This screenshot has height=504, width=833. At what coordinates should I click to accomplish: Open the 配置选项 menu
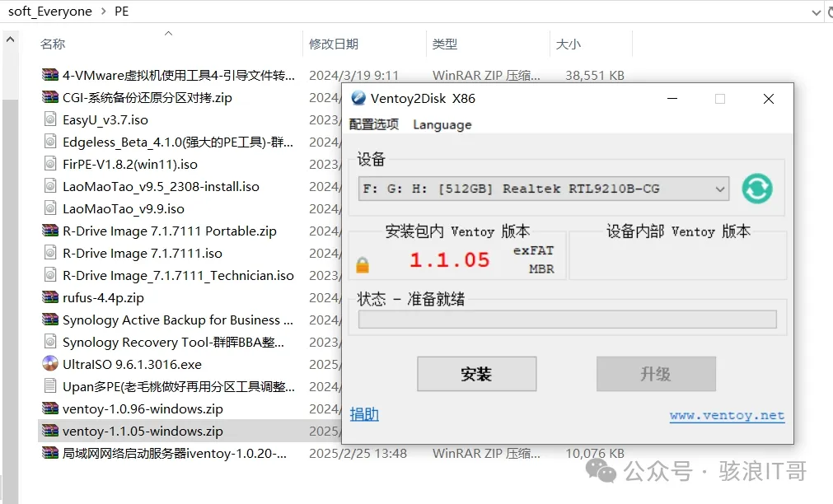pos(375,124)
